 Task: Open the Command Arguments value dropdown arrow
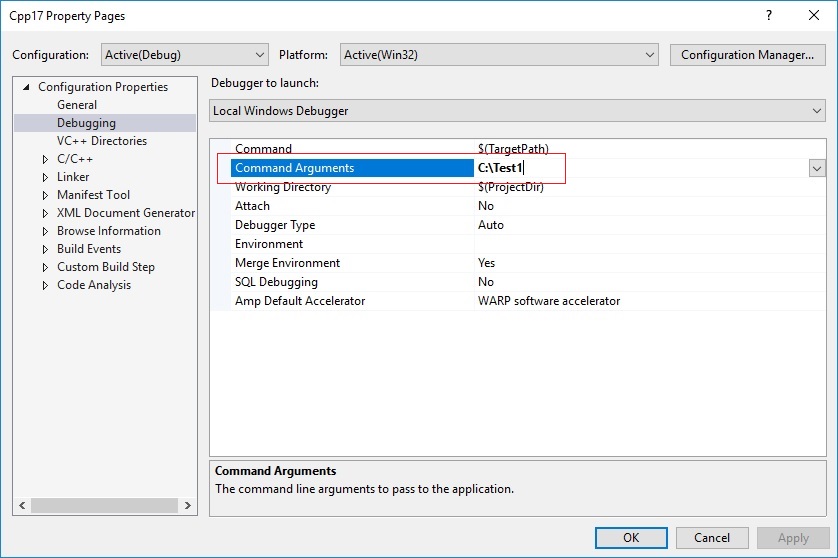coord(817,168)
